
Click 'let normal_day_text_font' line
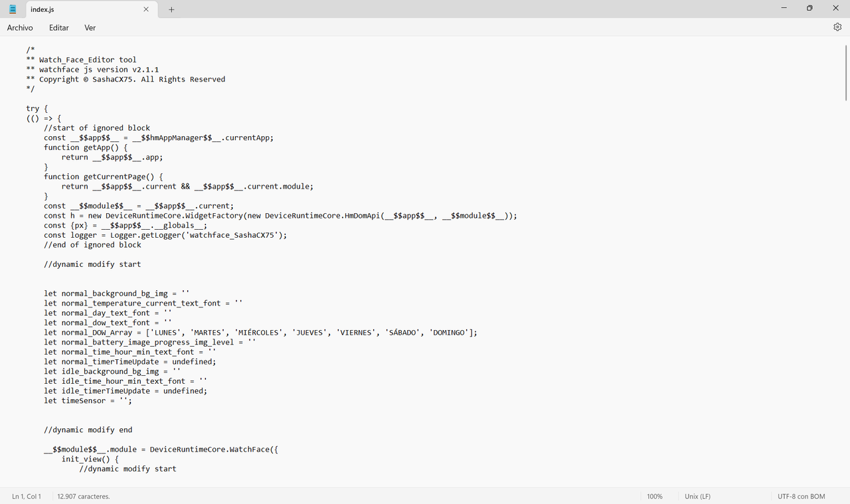point(108,313)
